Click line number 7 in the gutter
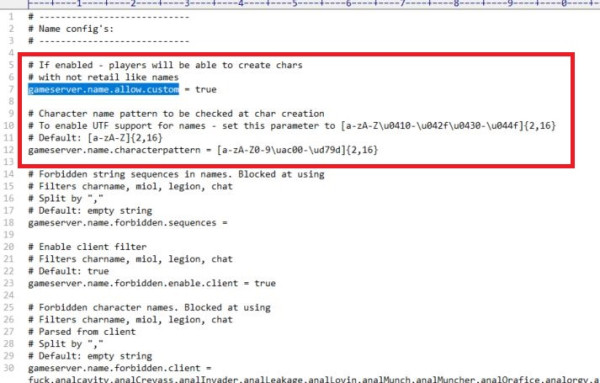This screenshot has height=383, width=600. point(12,89)
